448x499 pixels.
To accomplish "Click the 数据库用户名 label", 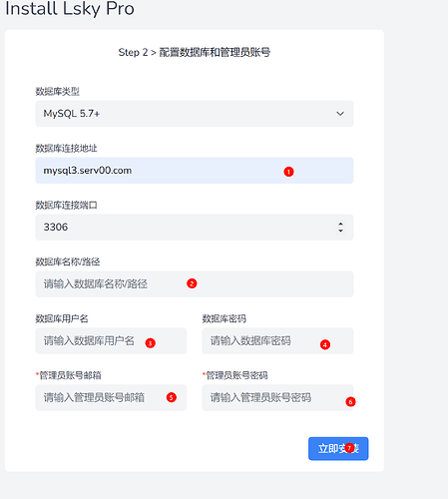I will [62, 319].
